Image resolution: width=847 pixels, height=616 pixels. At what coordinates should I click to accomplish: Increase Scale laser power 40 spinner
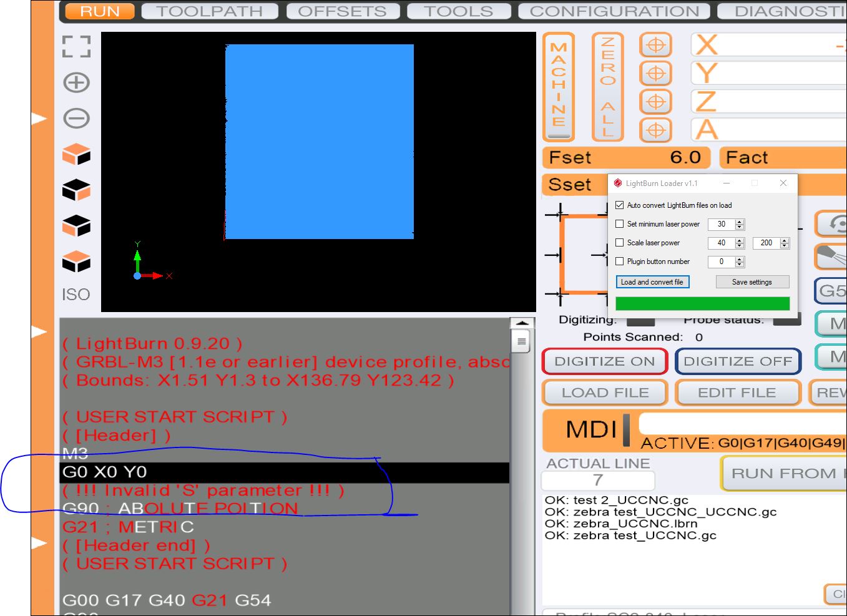click(740, 240)
